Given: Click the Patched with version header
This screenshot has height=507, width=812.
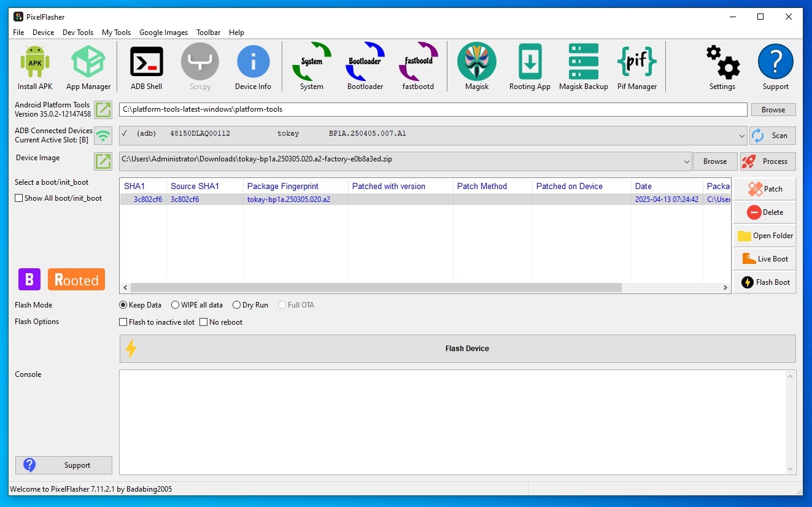Looking at the screenshot, I should pos(401,186).
